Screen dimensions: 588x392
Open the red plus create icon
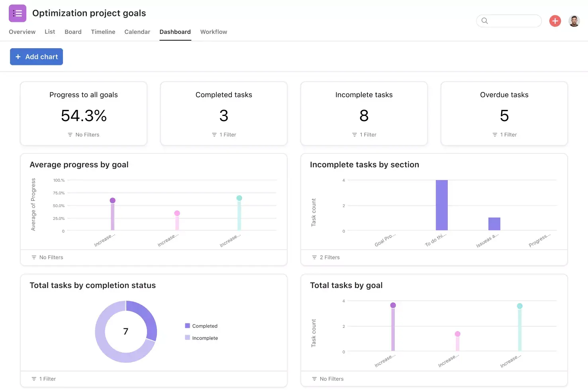click(555, 21)
